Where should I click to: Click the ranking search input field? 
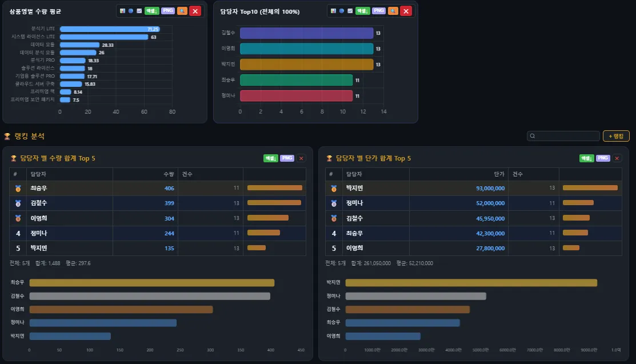tap(563, 136)
